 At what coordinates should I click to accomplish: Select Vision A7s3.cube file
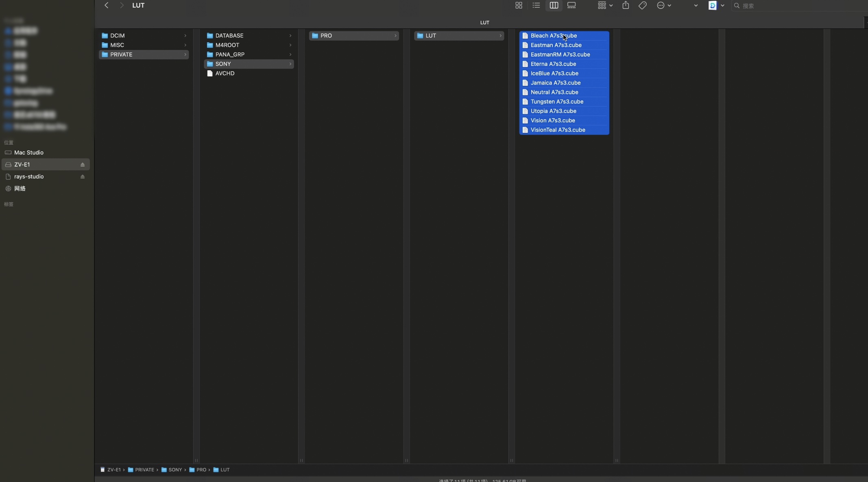tap(564, 120)
